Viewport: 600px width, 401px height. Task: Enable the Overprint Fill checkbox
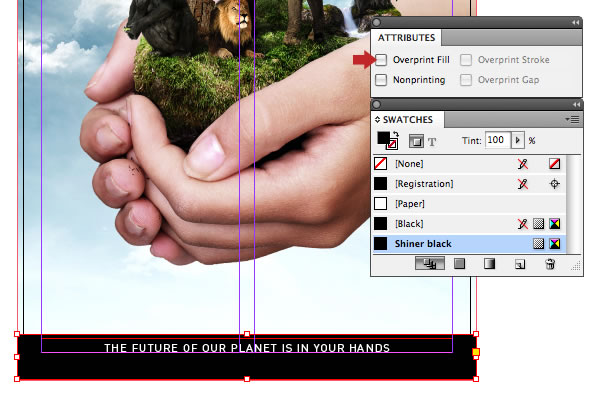pos(381,60)
